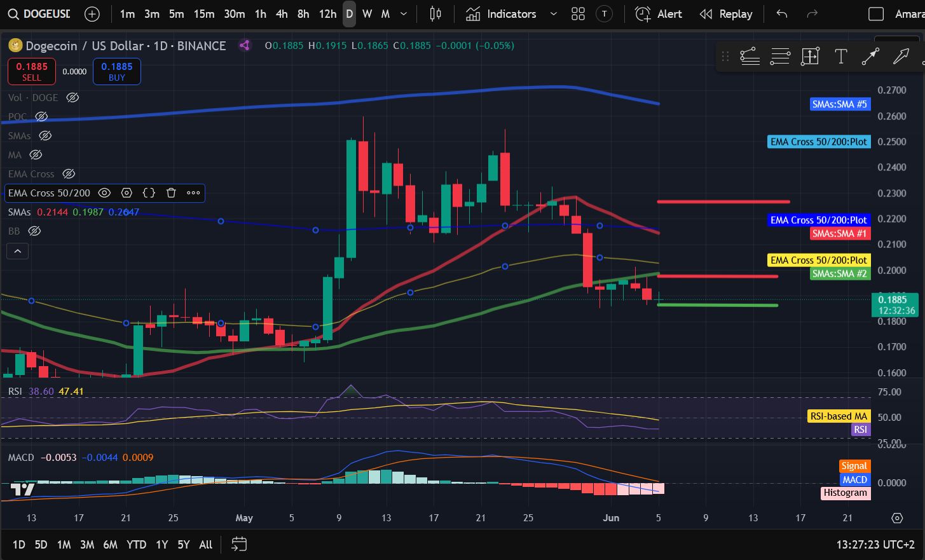Create a new Alert
Viewport: 925px width, 560px height.
pos(659,14)
